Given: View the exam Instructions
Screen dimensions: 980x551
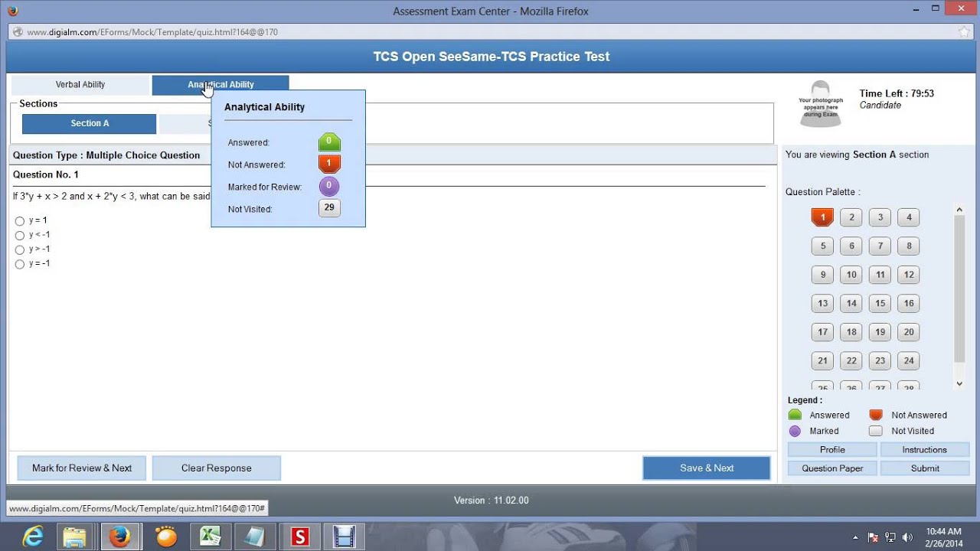Looking at the screenshot, I should (x=925, y=450).
